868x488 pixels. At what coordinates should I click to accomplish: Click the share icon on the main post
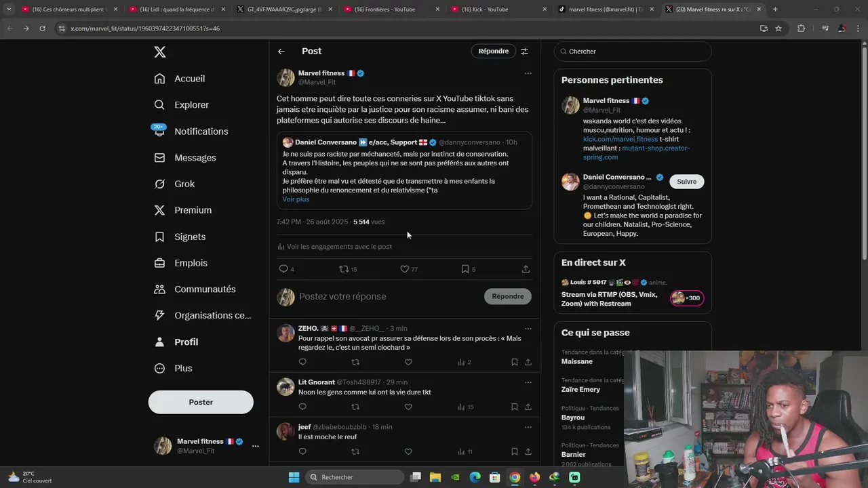point(526,269)
